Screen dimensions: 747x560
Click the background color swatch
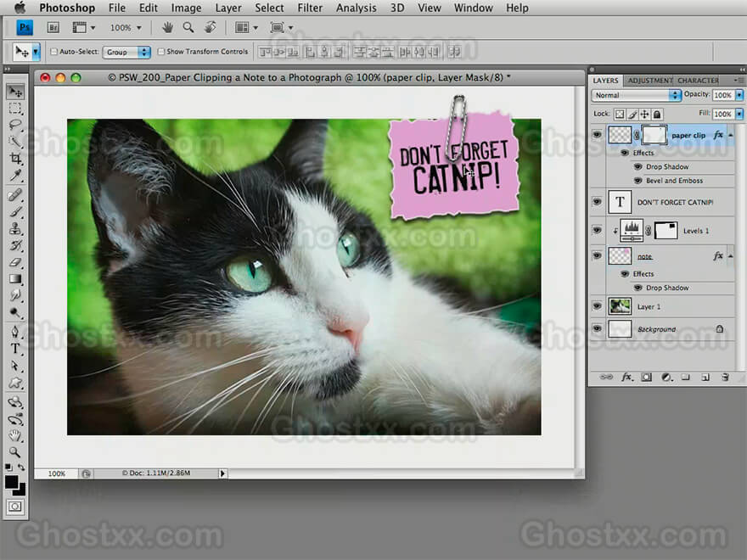point(21,491)
